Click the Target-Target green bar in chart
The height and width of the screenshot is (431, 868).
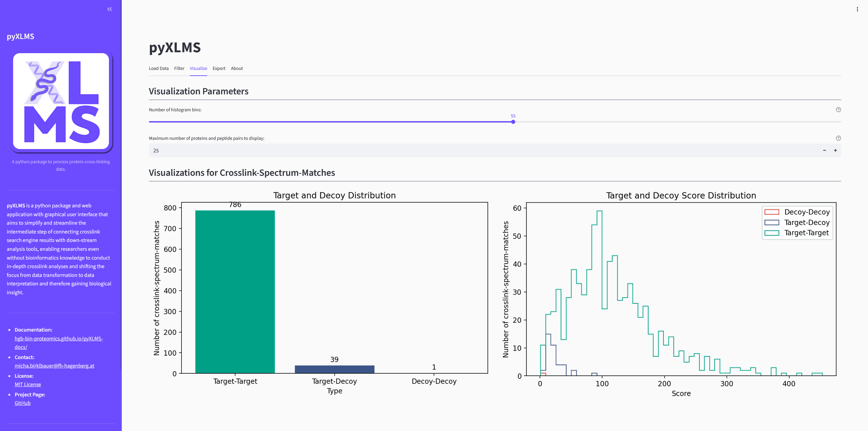[235, 292]
